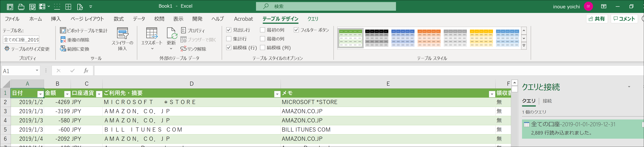
Task: Click the bottom border icon in the Quick Access Toolbar
Action: pos(57,7)
